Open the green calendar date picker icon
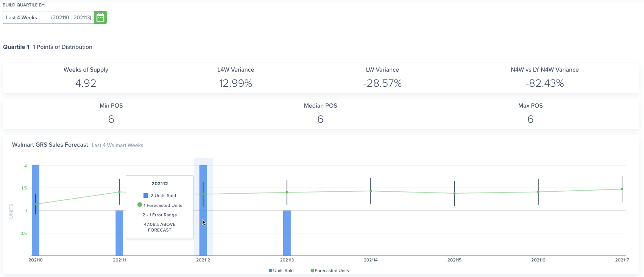The height and width of the screenshot is (277, 644). point(100,17)
